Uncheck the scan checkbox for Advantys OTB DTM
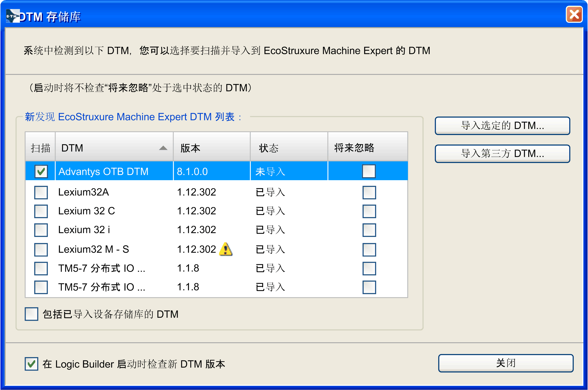 (x=41, y=171)
